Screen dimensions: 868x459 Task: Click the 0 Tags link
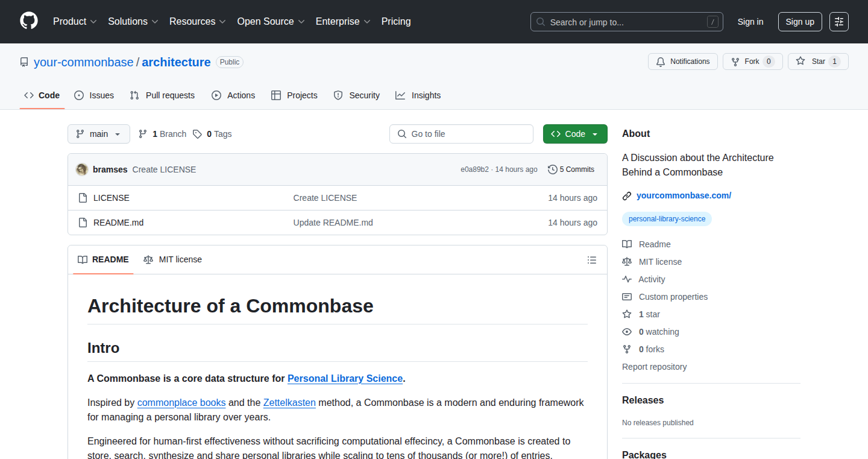point(212,134)
